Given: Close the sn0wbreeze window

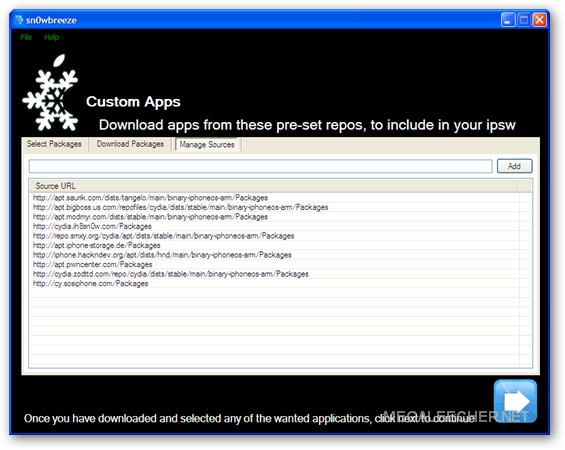Looking at the screenshot, I should point(539,20).
